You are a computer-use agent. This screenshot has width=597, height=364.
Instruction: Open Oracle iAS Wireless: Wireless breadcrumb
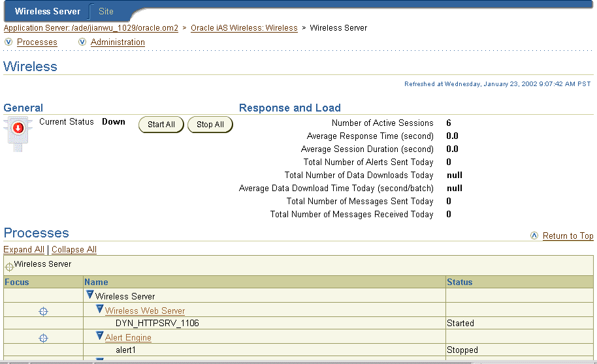click(244, 28)
